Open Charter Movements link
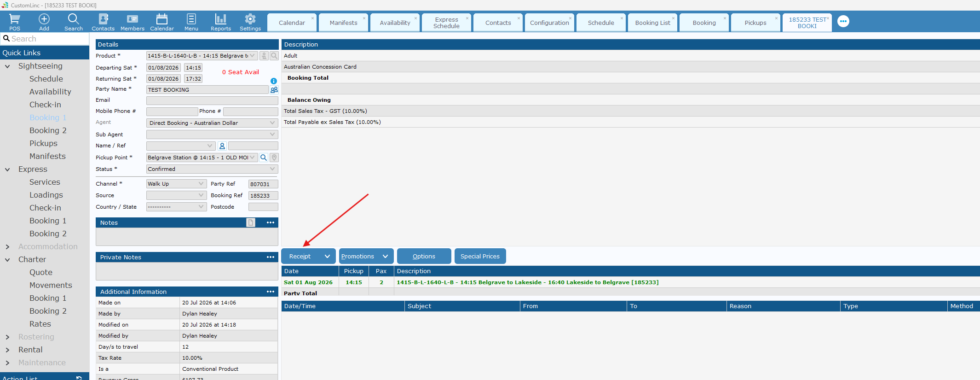This screenshot has width=980, height=380. pos(51,285)
